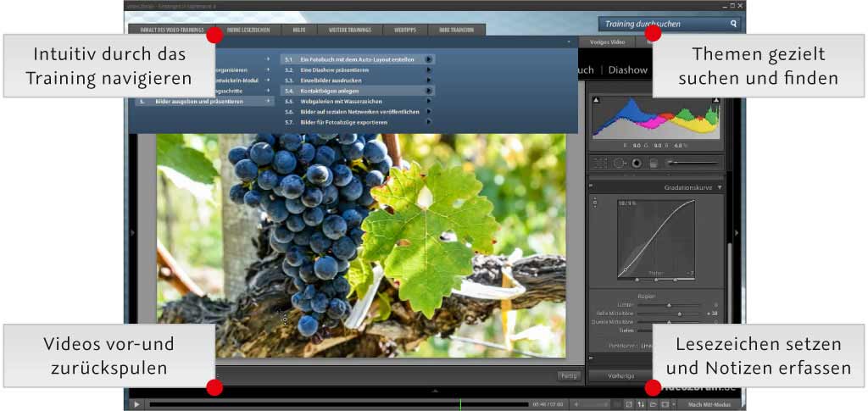
Task: Toggle histogram highlight clipping triangle indicator
Action: click(717, 101)
